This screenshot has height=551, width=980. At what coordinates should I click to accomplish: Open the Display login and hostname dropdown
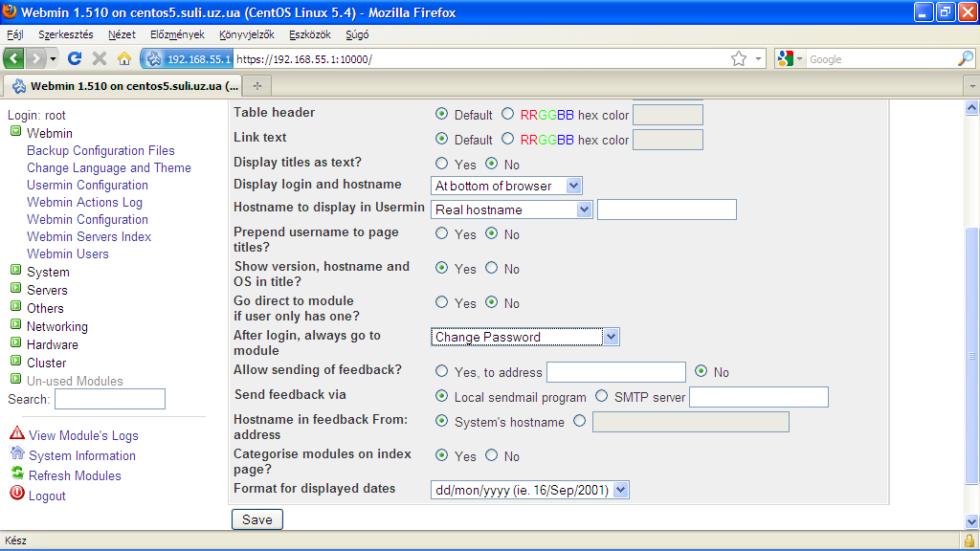coord(506,186)
